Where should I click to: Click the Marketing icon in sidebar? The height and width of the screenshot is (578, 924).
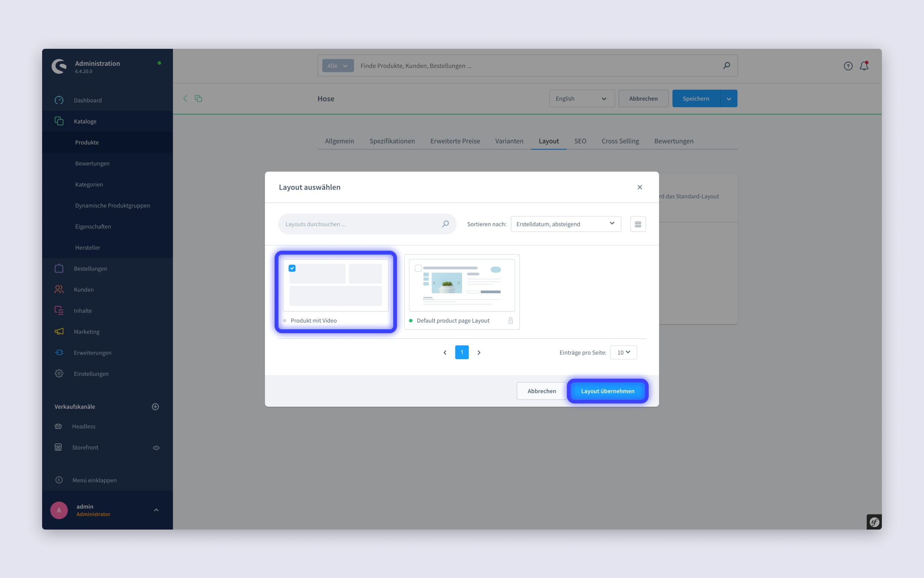coord(59,331)
